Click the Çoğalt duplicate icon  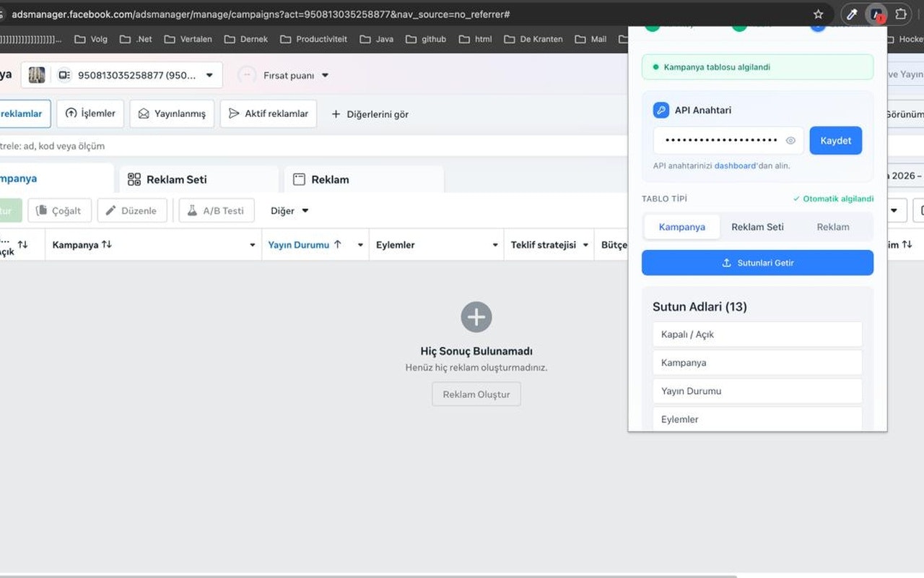pos(42,210)
